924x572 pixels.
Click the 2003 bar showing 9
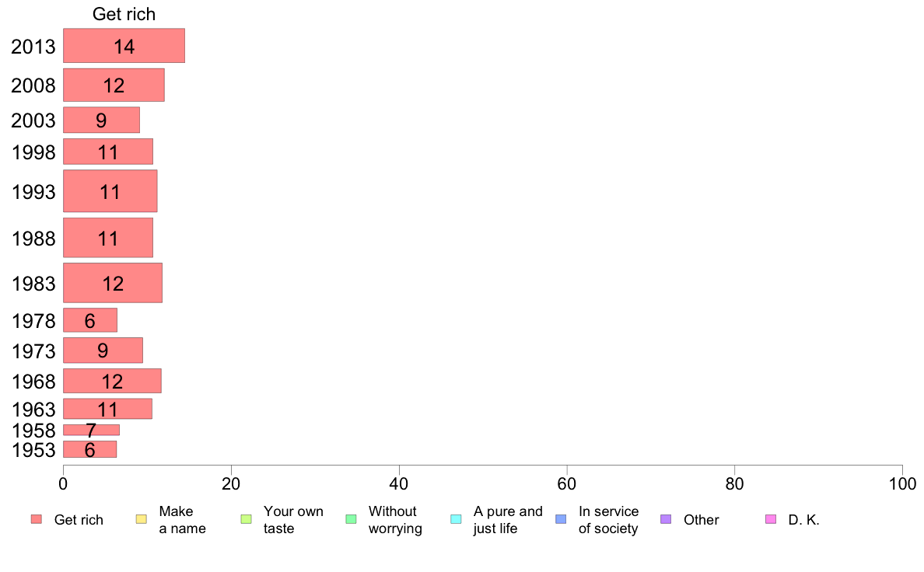[101, 120]
